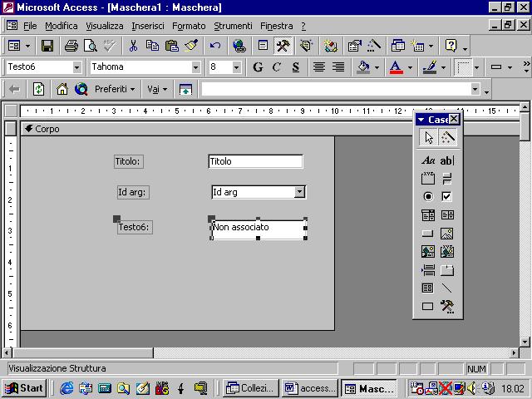Select the Text Box tool (ab|) in toolbox
Image resolution: width=532 pixels, height=399 pixels.
click(x=447, y=160)
